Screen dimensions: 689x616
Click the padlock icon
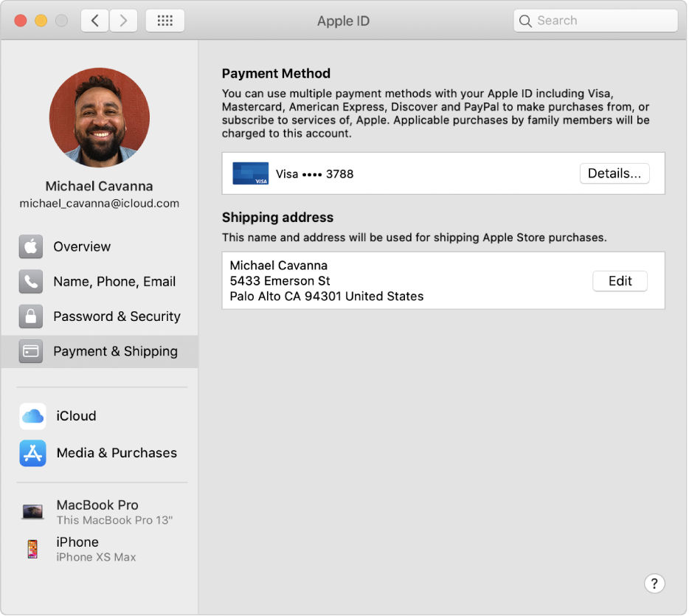(31, 316)
